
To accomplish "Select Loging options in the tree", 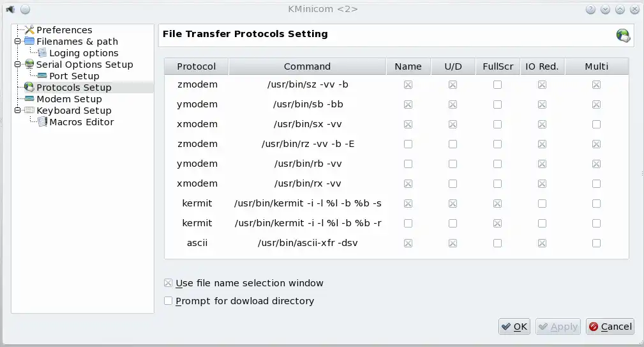I will click(84, 53).
